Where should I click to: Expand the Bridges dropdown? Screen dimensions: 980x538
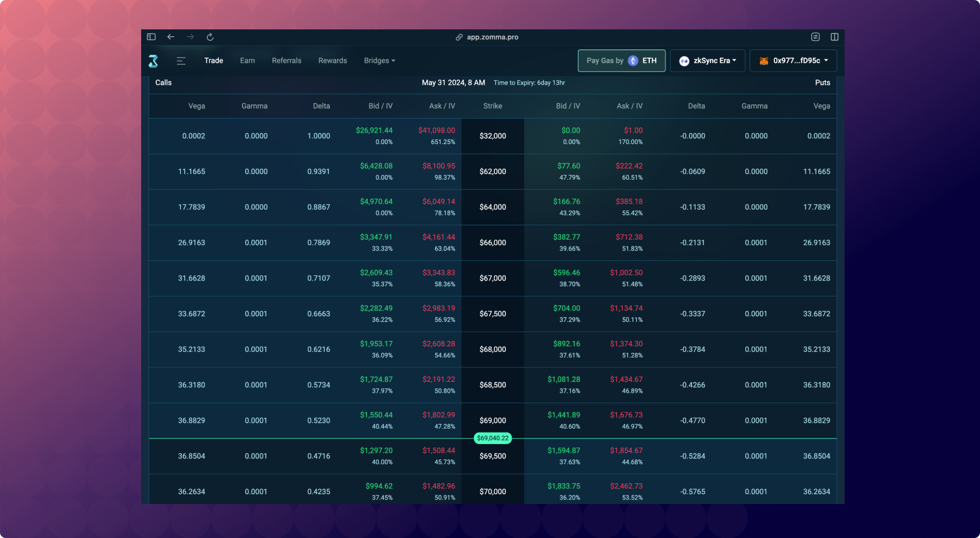(x=379, y=60)
